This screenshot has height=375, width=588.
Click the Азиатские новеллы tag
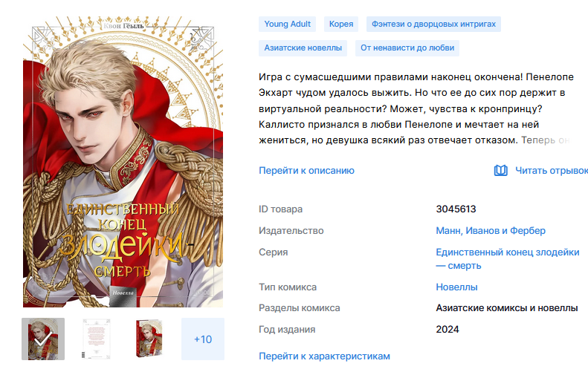(x=303, y=48)
